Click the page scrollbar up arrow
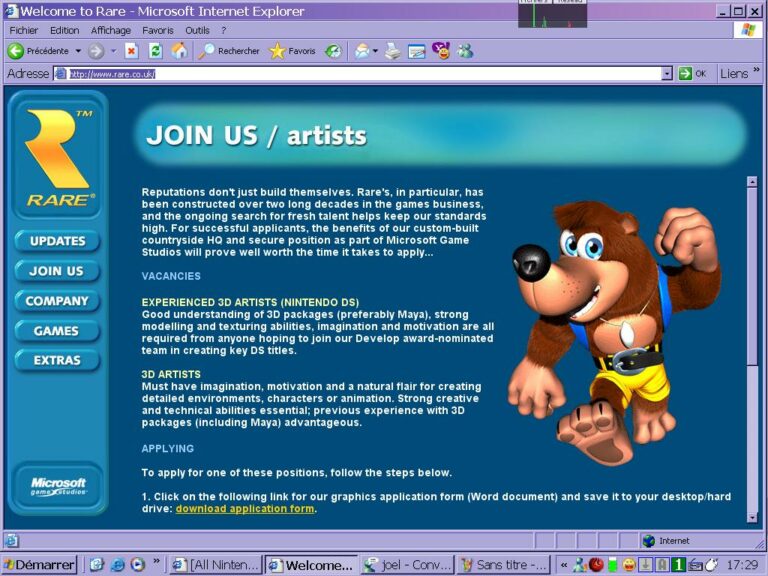The height and width of the screenshot is (576, 768). tap(752, 182)
